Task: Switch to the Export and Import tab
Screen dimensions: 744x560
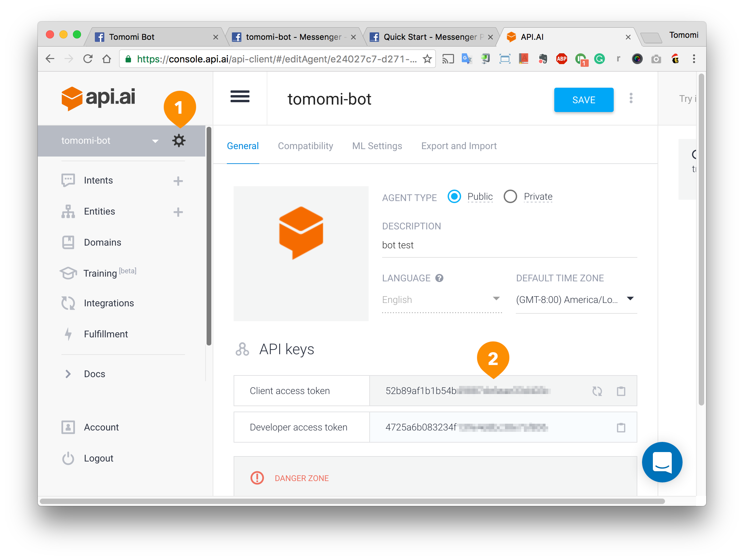Action: [x=459, y=146]
